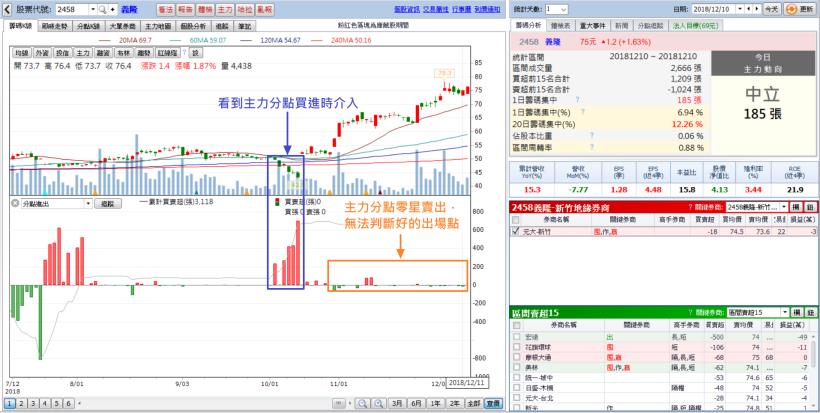Click the small range-bar icon left of zoom buttons

(x=339, y=403)
